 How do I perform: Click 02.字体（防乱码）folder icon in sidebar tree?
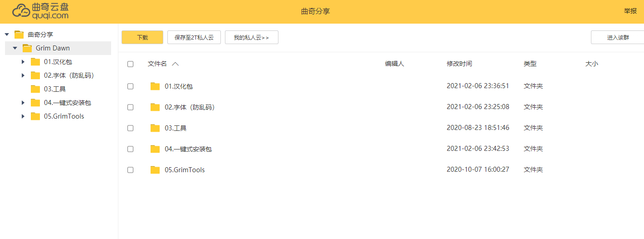pos(35,75)
